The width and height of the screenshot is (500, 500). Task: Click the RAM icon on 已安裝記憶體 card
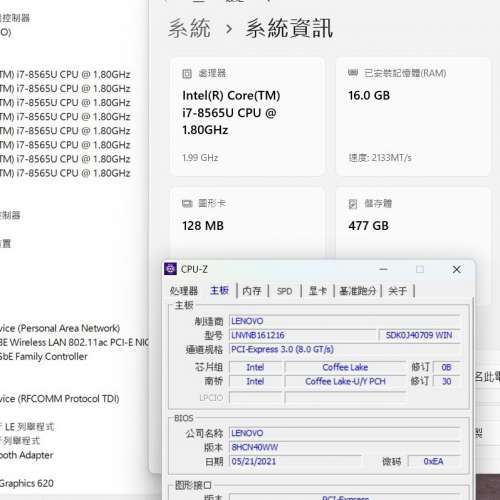pyautogui.click(x=353, y=72)
